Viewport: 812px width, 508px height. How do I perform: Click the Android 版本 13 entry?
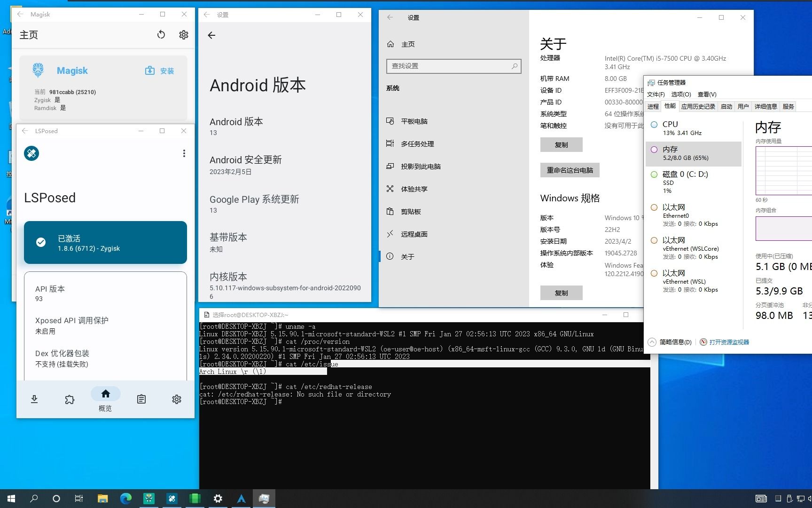coord(284,127)
